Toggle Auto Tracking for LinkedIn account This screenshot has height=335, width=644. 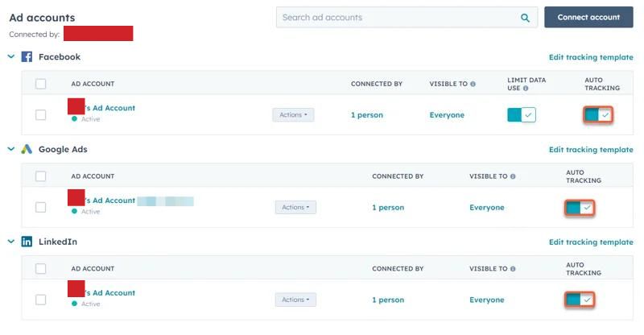click(x=580, y=300)
